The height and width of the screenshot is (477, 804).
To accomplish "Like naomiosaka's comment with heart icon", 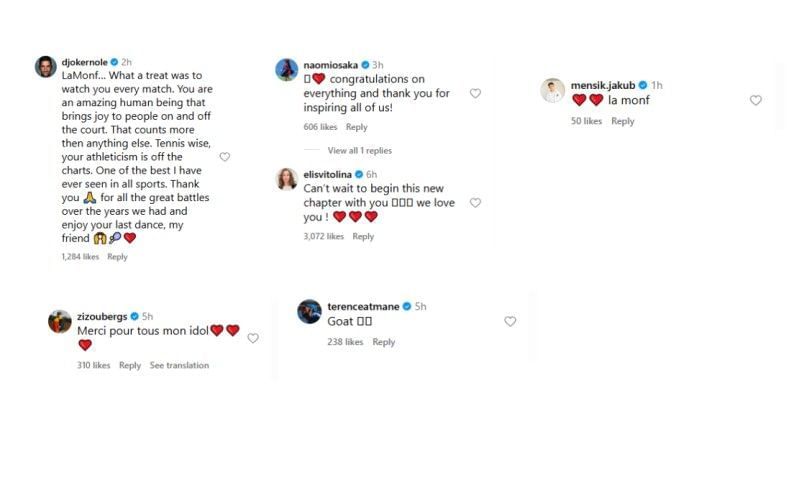I will click(x=475, y=94).
